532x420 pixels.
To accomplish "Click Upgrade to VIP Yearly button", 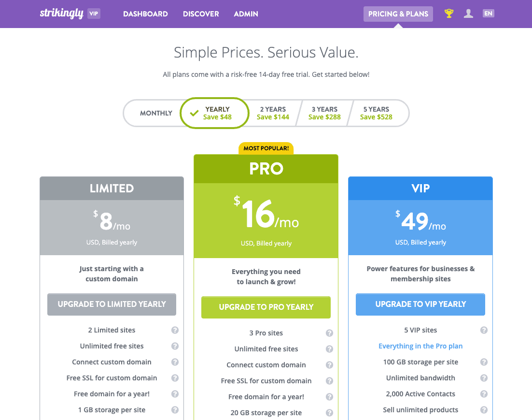I will point(420,304).
